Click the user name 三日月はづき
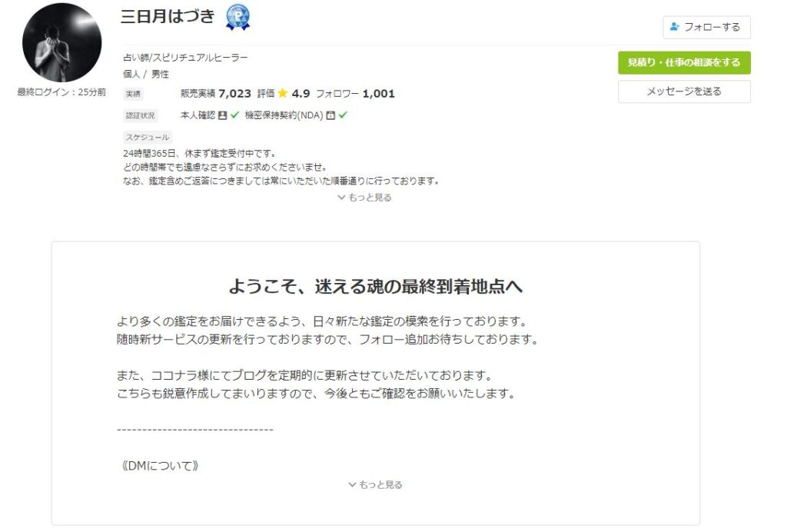Viewport: 787px width, 532px height. point(168,16)
